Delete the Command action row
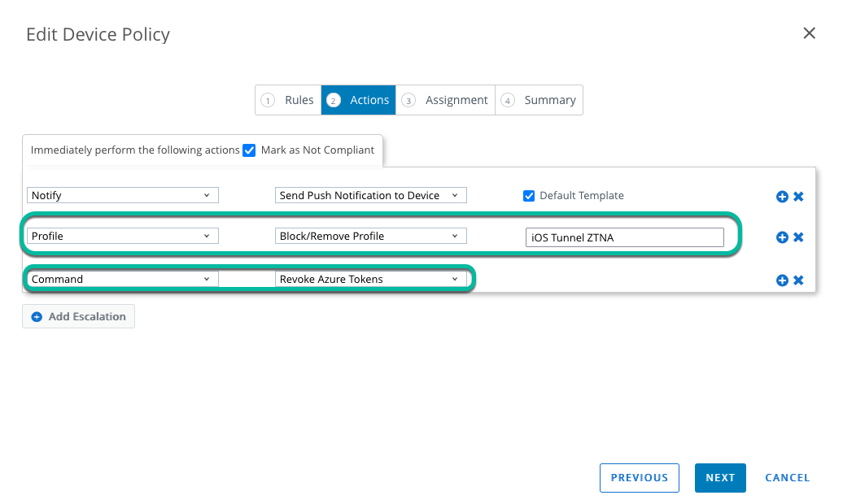 [798, 280]
